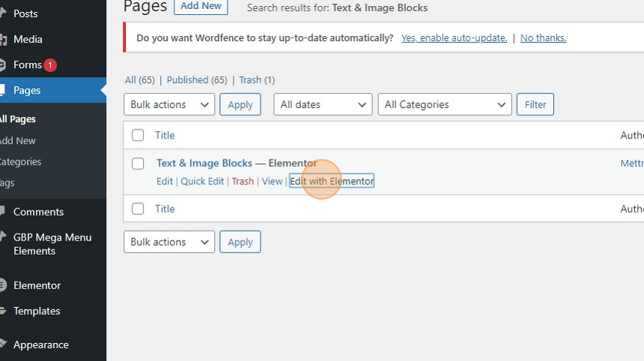Show Published (65) pages filter
This screenshot has height=361, width=644.
[x=197, y=79]
